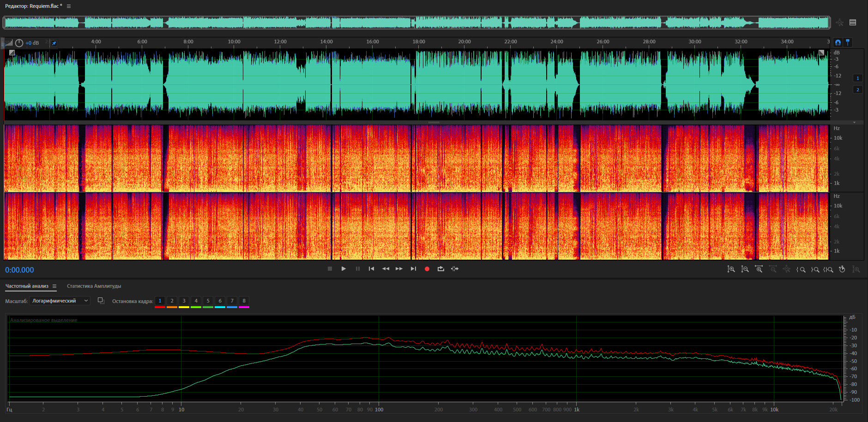Toggle right channel 2 enable button
The height and width of the screenshot is (422, 868).
click(857, 90)
